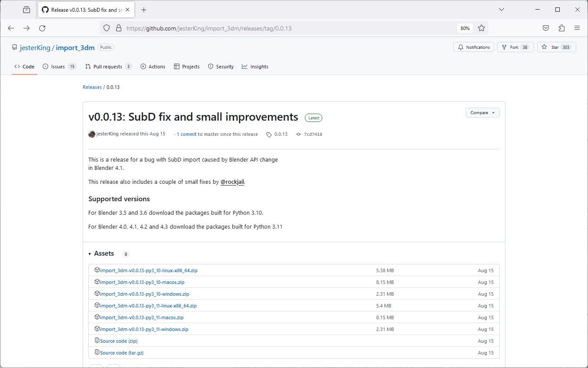Open the Compare dropdown button
Viewport: 588px width, 368px height.
coord(482,112)
